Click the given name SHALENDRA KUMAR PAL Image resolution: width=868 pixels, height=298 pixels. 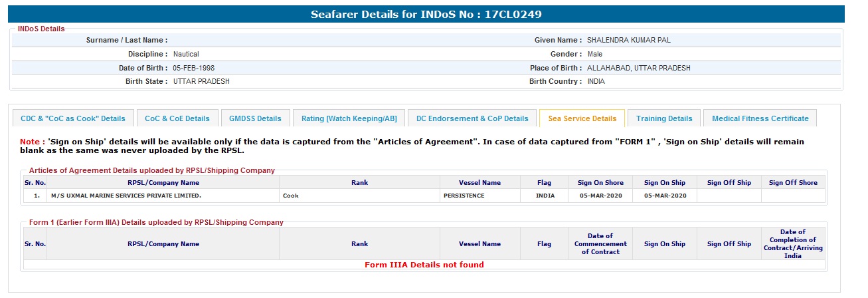pyautogui.click(x=628, y=40)
